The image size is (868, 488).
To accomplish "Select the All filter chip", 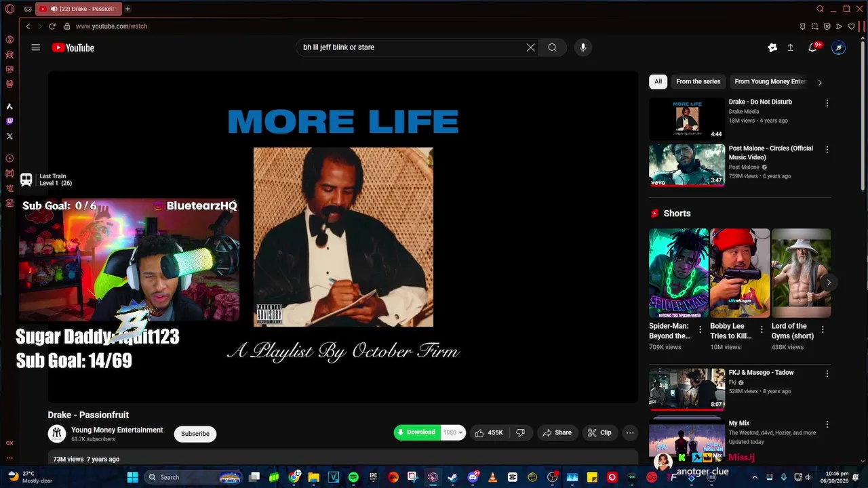I will coord(658,81).
